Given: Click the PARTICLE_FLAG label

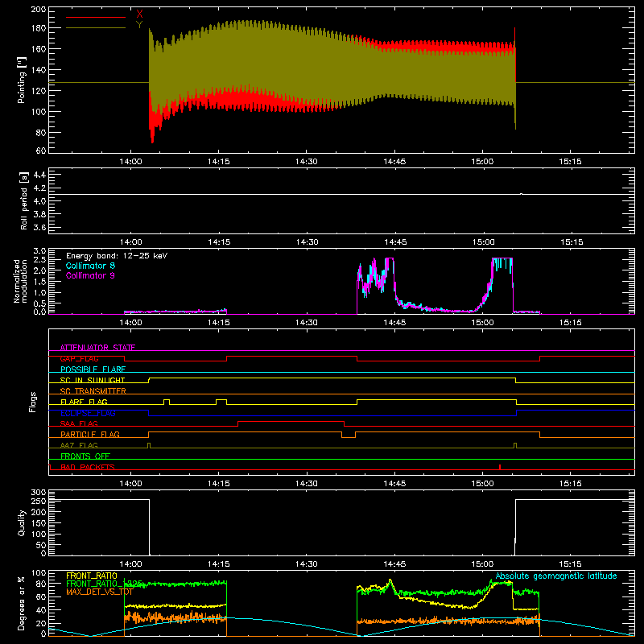Looking at the screenshot, I should 90,435.
